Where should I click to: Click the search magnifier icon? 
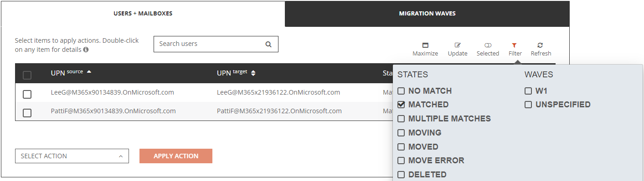coord(268,44)
